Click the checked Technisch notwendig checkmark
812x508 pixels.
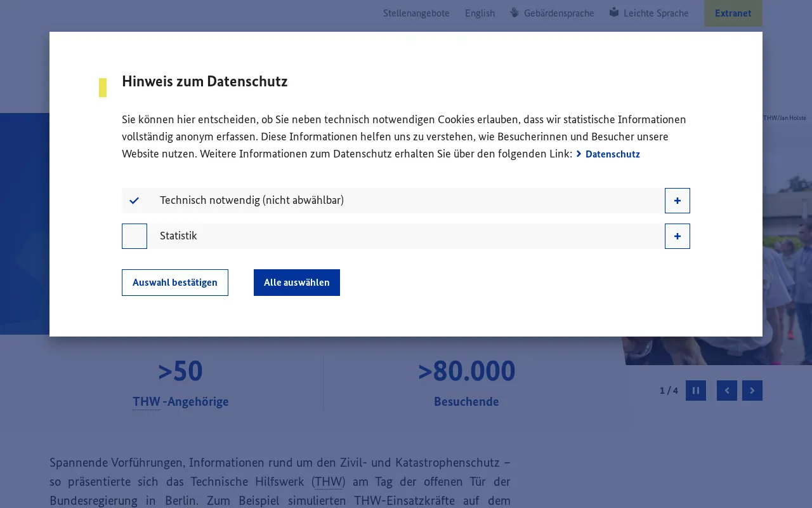[x=134, y=201]
